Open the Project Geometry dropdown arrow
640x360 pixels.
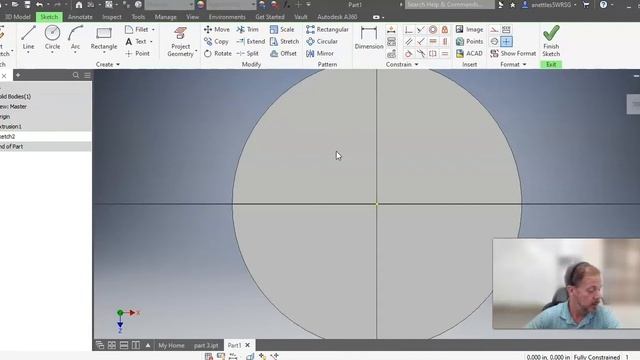click(x=196, y=51)
